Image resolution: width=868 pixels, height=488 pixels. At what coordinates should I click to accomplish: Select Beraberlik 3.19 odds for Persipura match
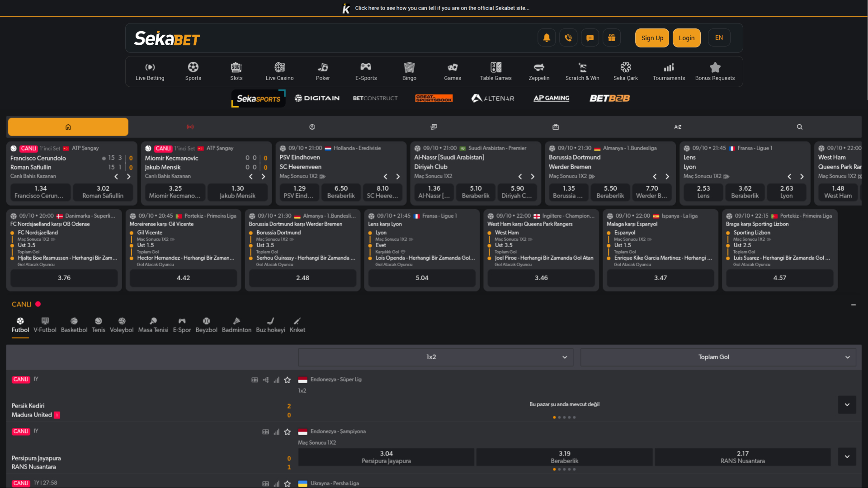click(564, 457)
